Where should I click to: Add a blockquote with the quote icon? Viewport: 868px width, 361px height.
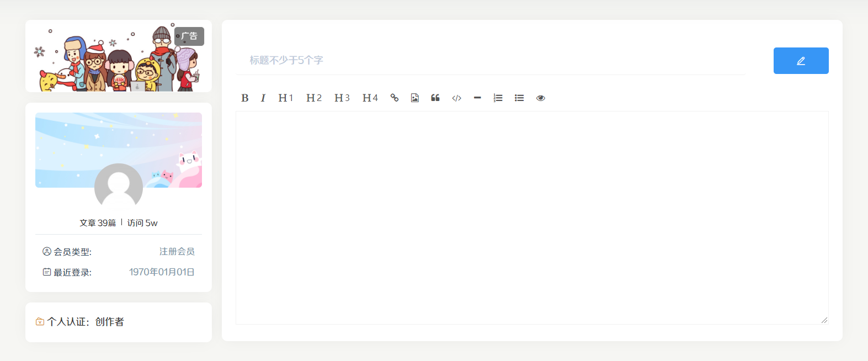[435, 98]
